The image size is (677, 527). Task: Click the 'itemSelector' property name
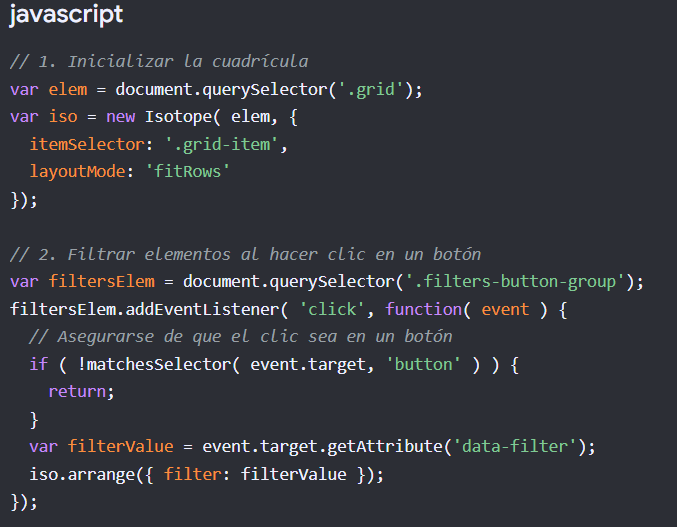(x=87, y=144)
